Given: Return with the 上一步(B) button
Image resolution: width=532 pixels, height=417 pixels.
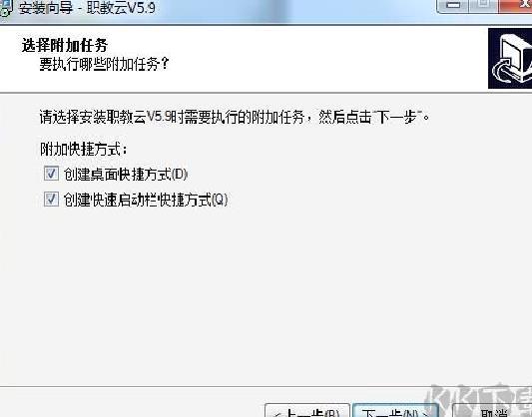Looking at the screenshot, I should 307,410.
